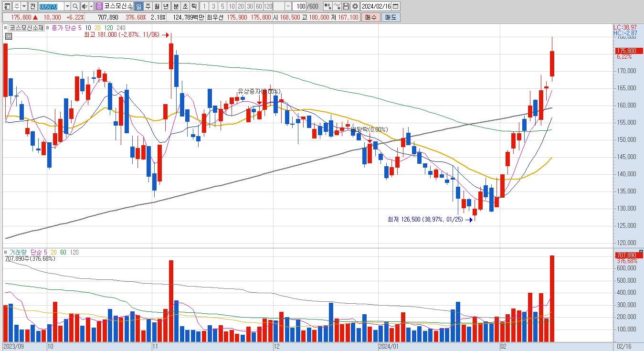644x351 pixels.
Task: Select the 3 interval button
Action: tap(213, 6)
